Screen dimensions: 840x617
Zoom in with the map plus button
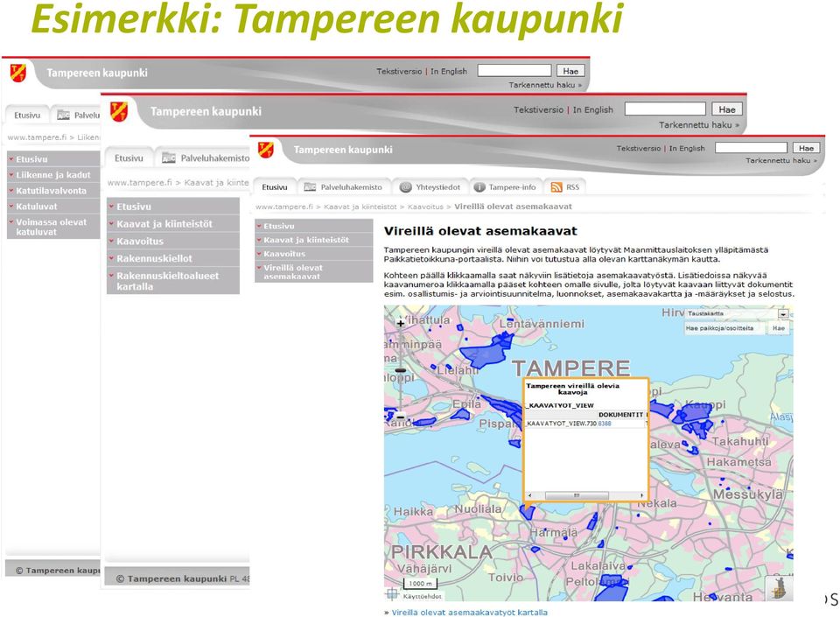[x=400, y=323]
